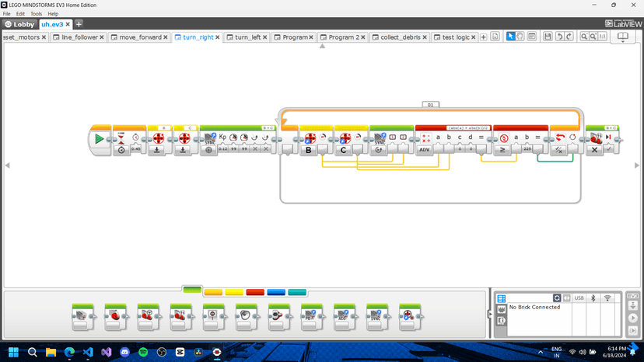644x362 pixels.
Task: Switch to the line_follower tab
Action: pos(79,37)
